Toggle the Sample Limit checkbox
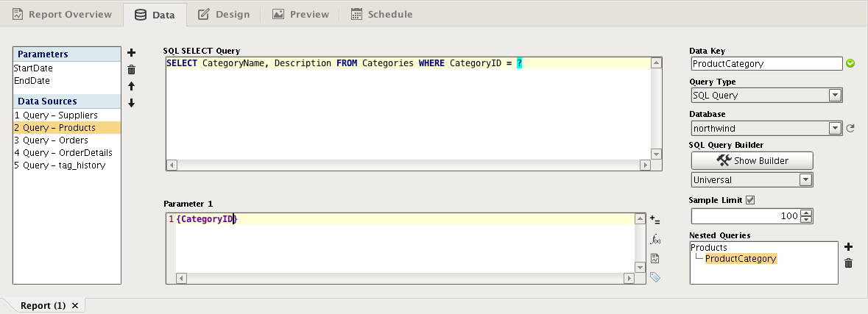Image resolution: width=868 pixels, height=314 pixels. coord(750,200)
